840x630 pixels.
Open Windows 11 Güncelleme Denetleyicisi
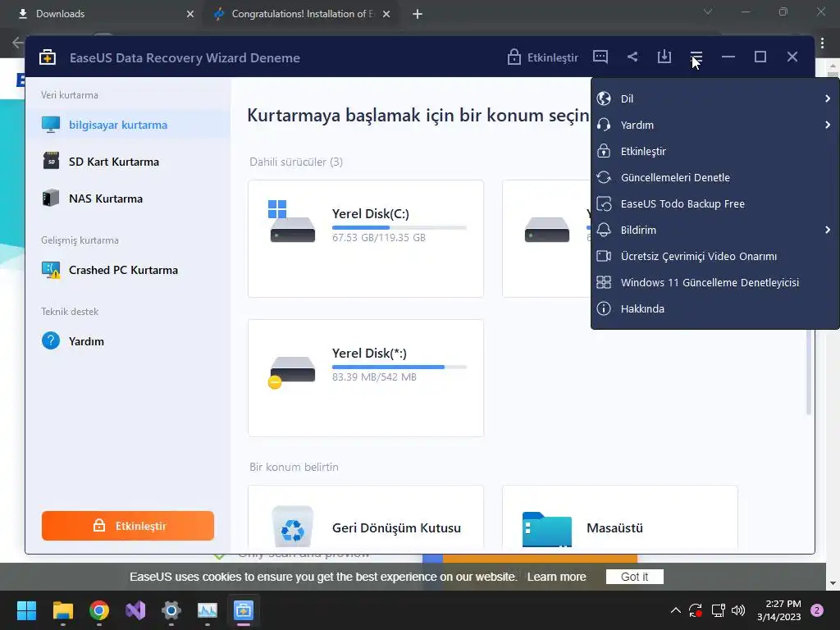pos(714,282)
